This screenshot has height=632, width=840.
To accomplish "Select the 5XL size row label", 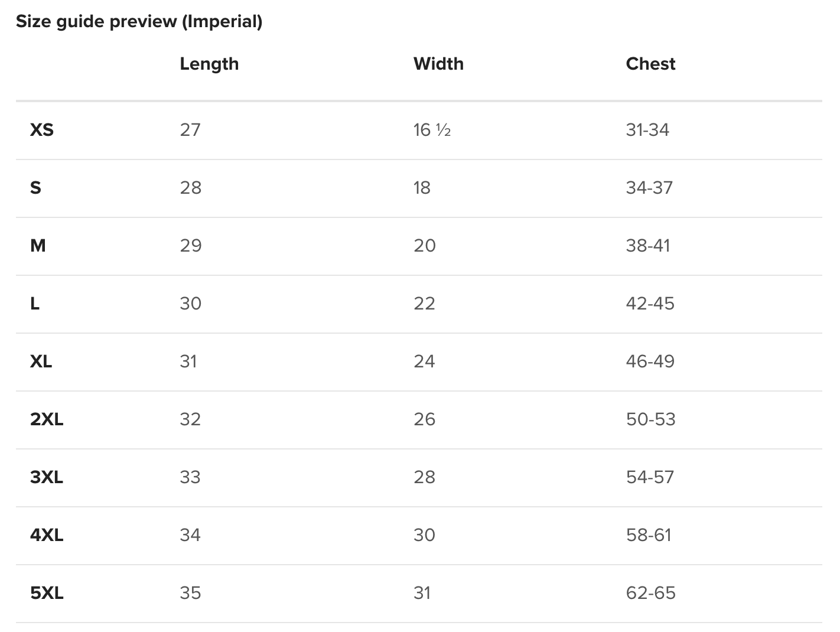I will 47,593.
